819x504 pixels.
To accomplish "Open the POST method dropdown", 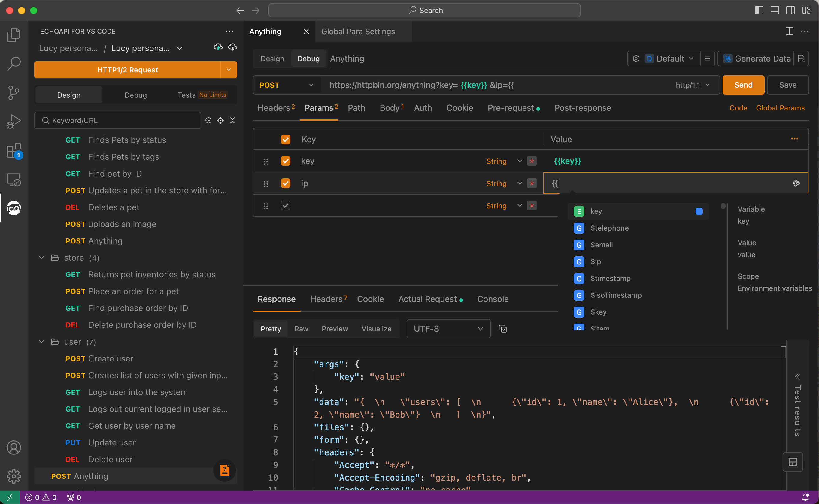I will (287, 85).
